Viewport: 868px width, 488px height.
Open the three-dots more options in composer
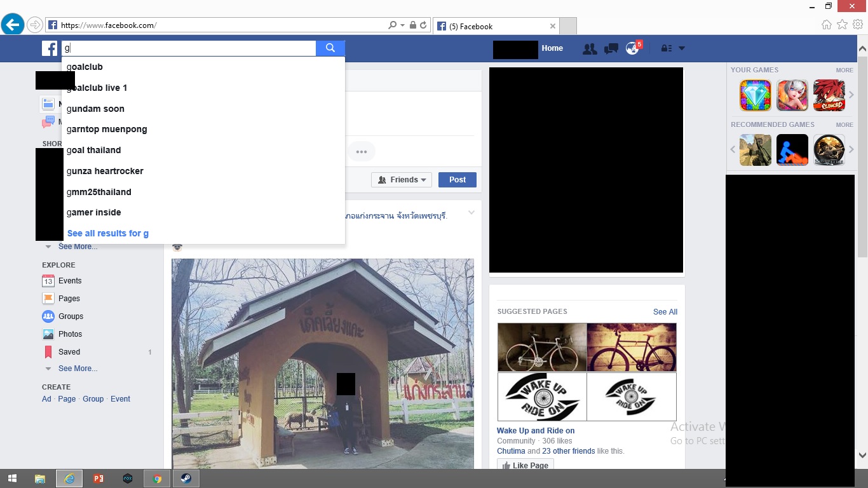(362, 152)
